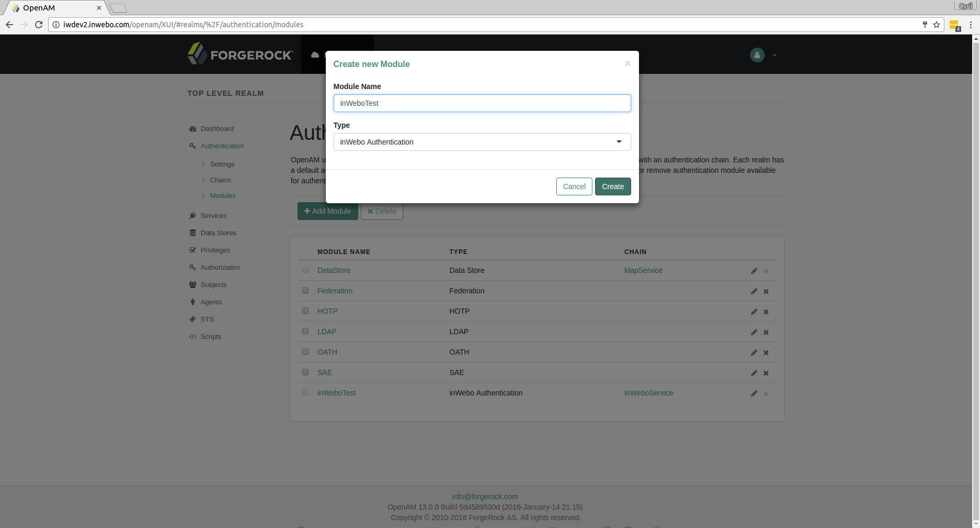Expand the Chains item in the sidebar
This screenshot has width=980, height=528.
tap(220, 180)
